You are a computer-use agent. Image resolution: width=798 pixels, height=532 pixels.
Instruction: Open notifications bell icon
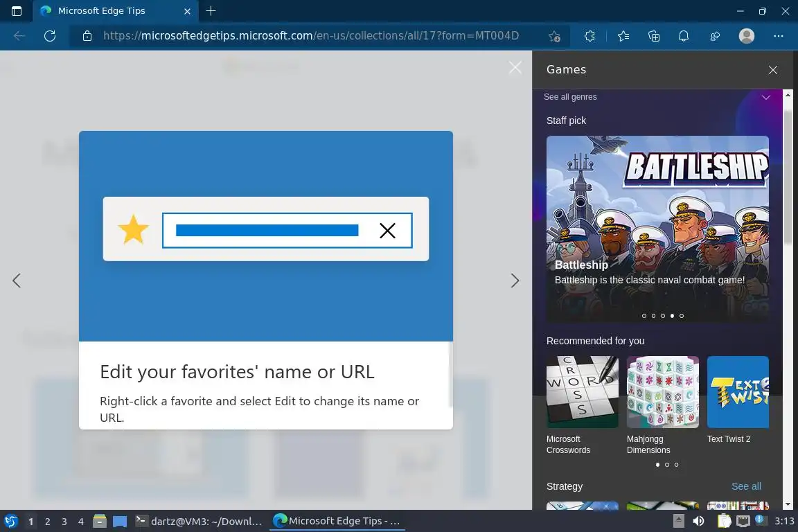click(684, 35)
